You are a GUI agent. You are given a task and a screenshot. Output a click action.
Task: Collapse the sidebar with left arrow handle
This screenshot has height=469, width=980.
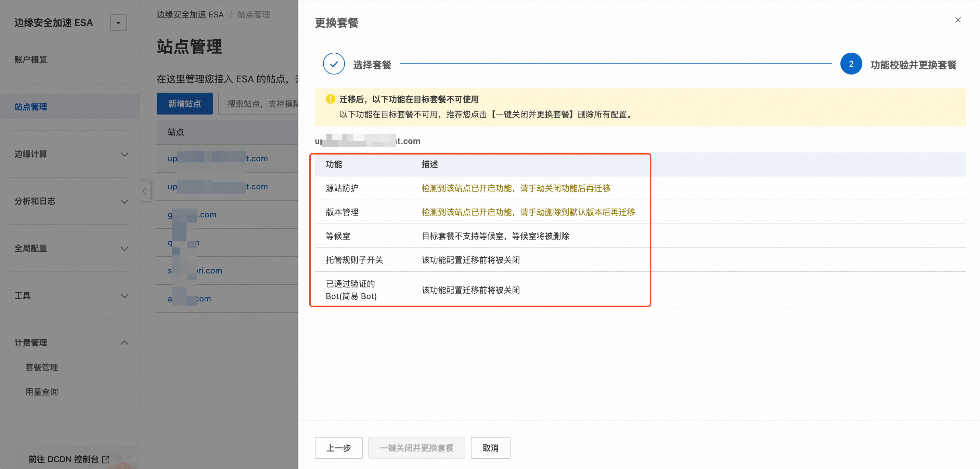pos(144,191)
